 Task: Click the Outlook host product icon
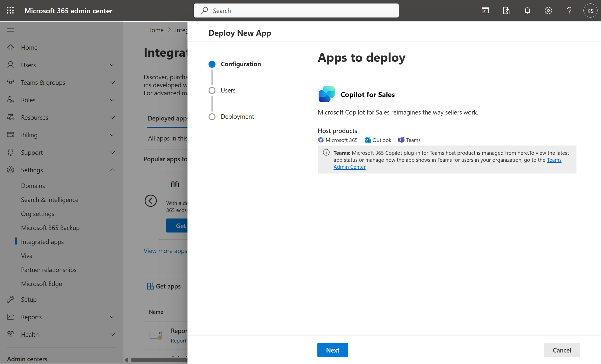(367, 140)
